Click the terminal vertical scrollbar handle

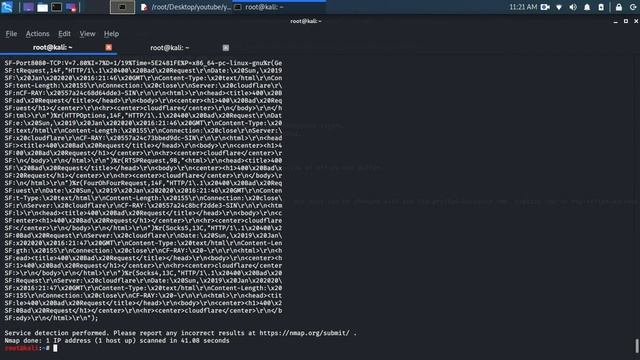(637, 346)
